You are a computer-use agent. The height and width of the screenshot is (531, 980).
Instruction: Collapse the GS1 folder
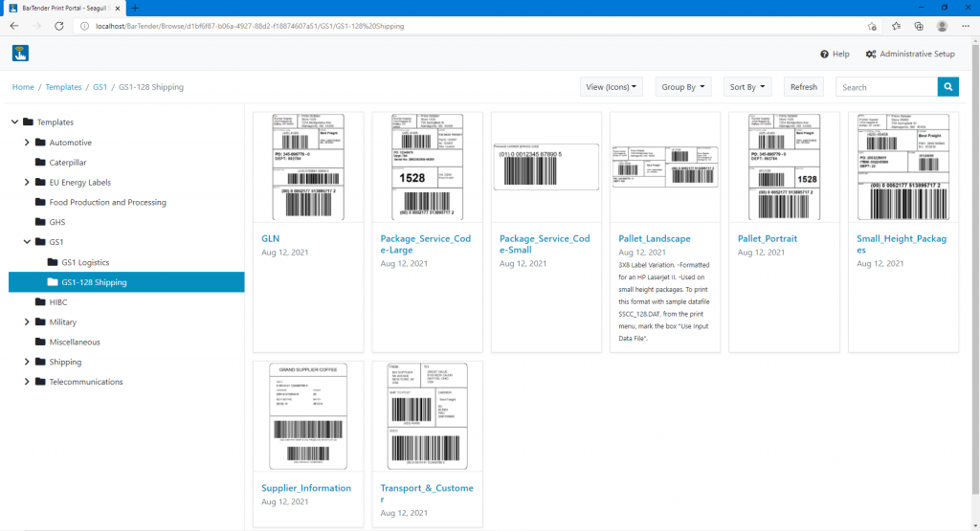(27, 242)
